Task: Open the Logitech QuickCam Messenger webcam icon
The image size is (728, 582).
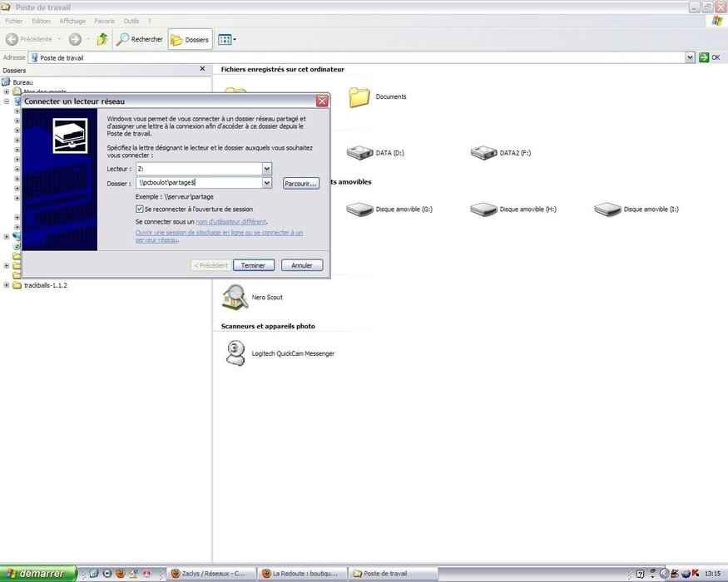Action: pyautogui.click(x=236, y=353)
